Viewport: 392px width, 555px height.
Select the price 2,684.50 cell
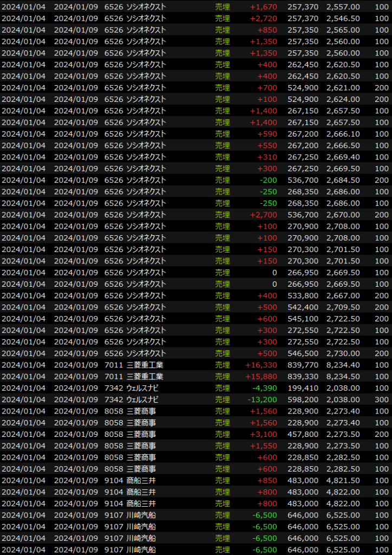click(343, 180)
